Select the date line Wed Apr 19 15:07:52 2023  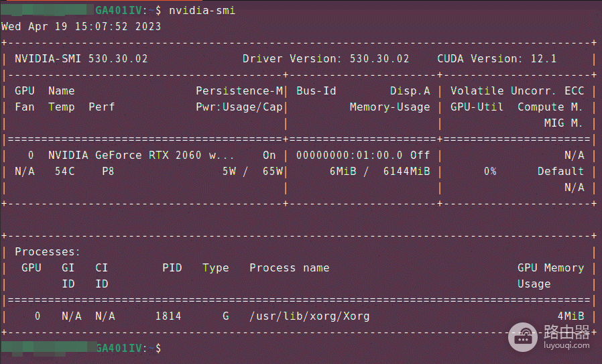(x=81, y=27)
